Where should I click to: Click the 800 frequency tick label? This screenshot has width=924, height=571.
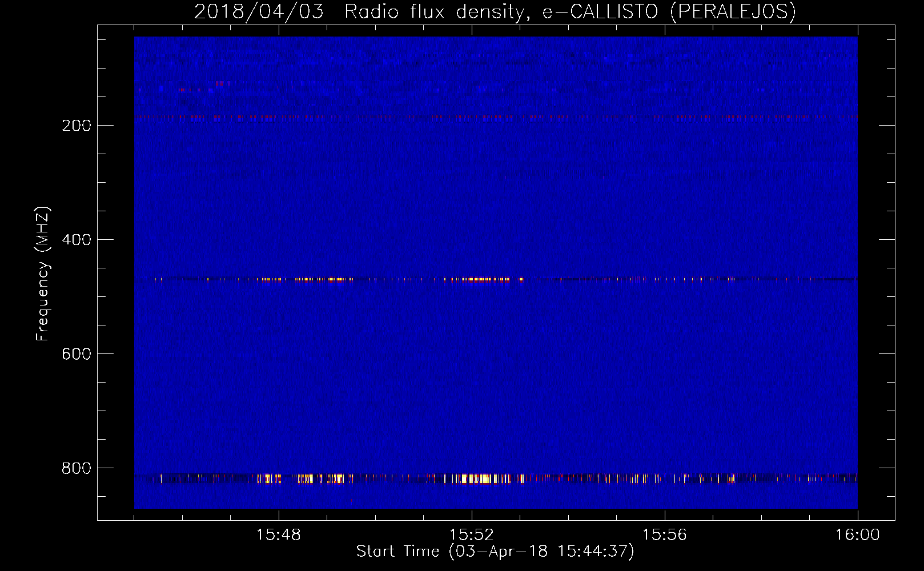(x=77, y=468)
